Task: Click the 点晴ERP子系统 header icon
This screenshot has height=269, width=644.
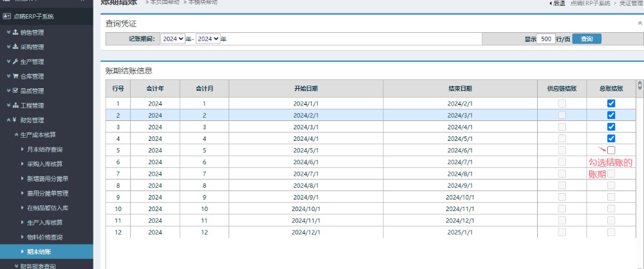Action: tap(7, 15)
